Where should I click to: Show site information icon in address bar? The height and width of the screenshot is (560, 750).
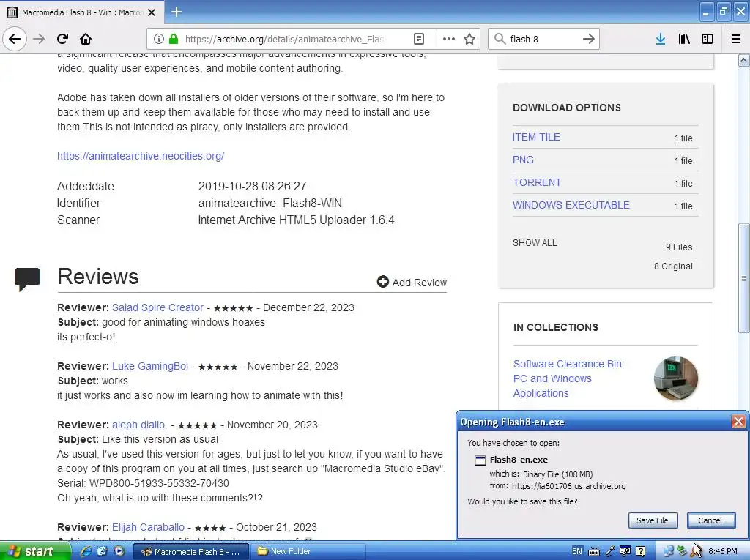pos(159,39)
